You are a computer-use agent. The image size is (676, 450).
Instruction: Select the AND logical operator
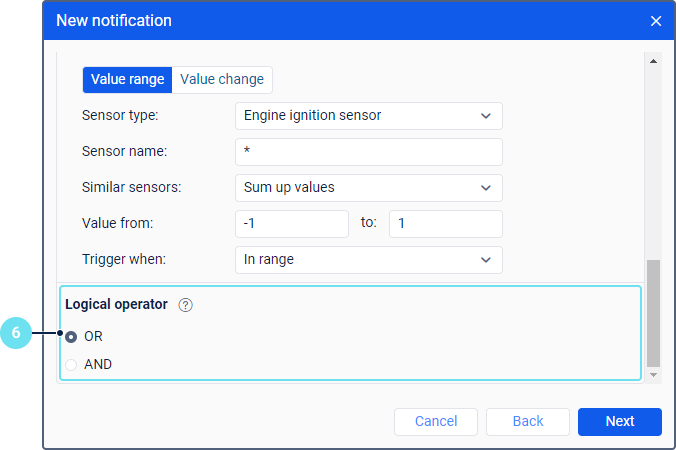tap(71, 365)
